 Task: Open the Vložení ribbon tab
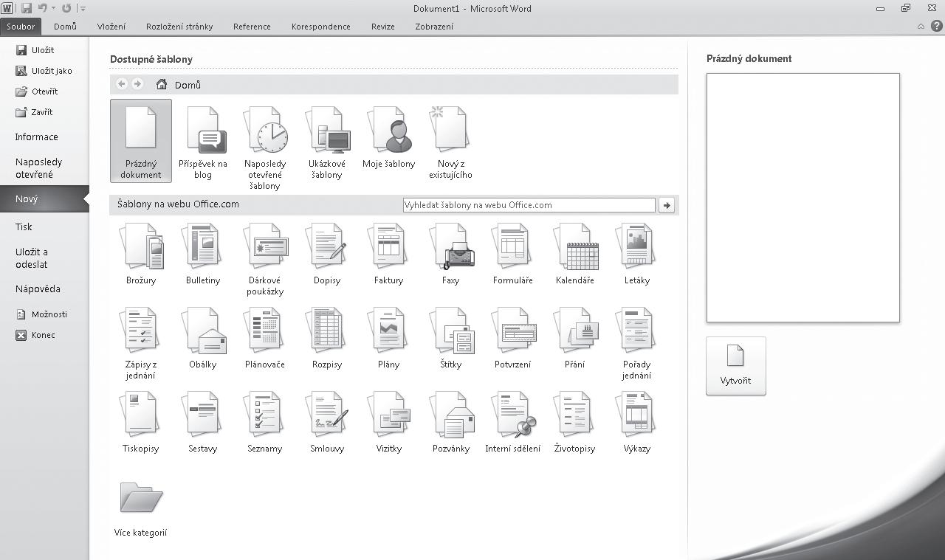(111, 27)
